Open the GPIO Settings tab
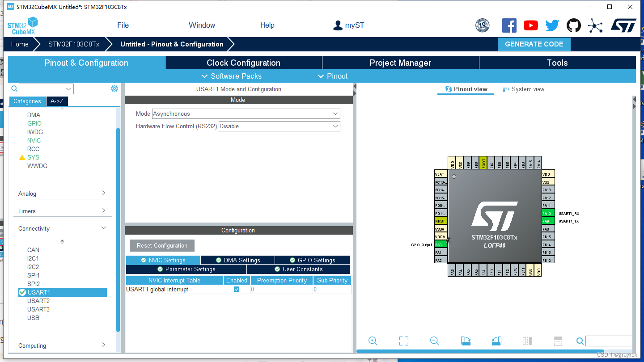Viewport: 644px width, 362px height. (x=312, y=260)
